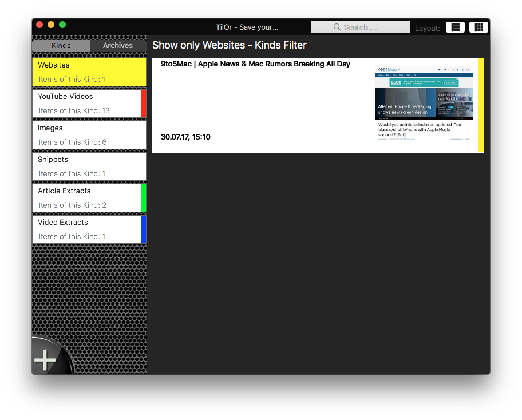
Task: Click the green swatch on Article Extracts
Action: pyautogui.click(x=144, y=198)
